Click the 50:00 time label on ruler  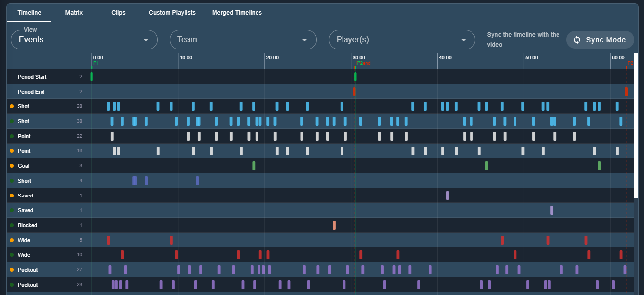pos(531,58)
